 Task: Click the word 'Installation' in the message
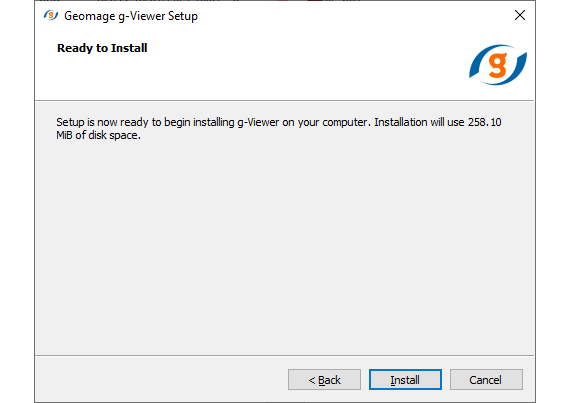click(401, 122)
